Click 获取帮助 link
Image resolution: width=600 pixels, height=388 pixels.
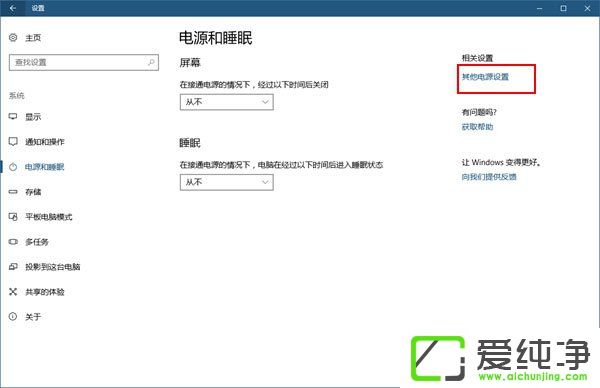(477, 127)
